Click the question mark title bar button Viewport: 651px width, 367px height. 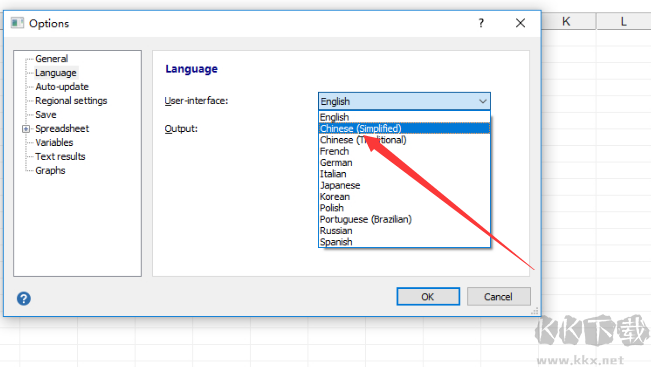point(481,23)
